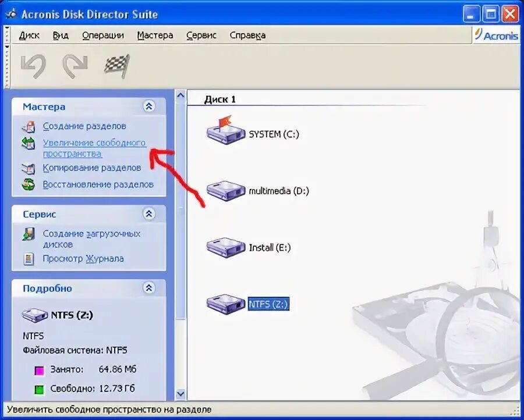Image resolution: width=524 pixels, height=420 pixels.
Task: Click the checkered flag Commit icon
Action: [x=116, y=66]
